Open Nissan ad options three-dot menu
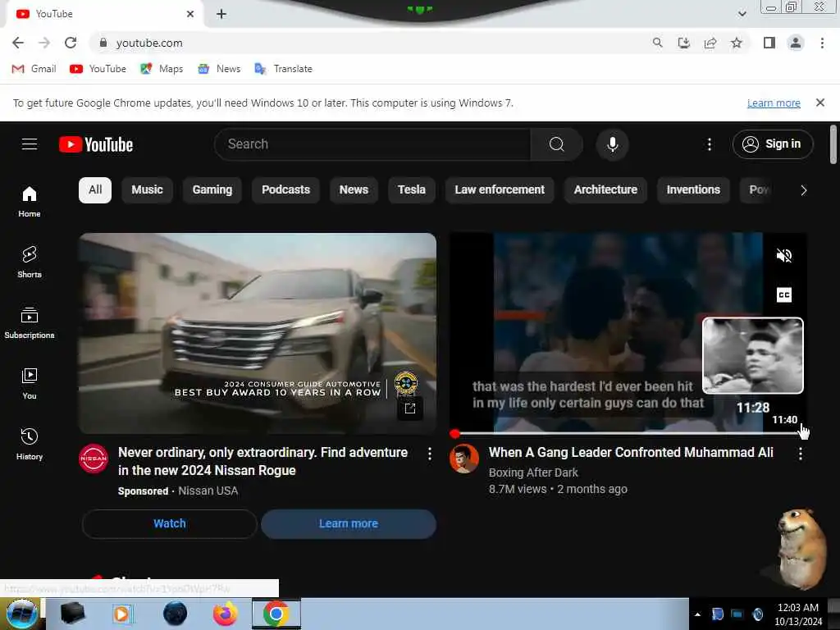Viewport: 840px width, 630px height. click(x=430, y=454)
